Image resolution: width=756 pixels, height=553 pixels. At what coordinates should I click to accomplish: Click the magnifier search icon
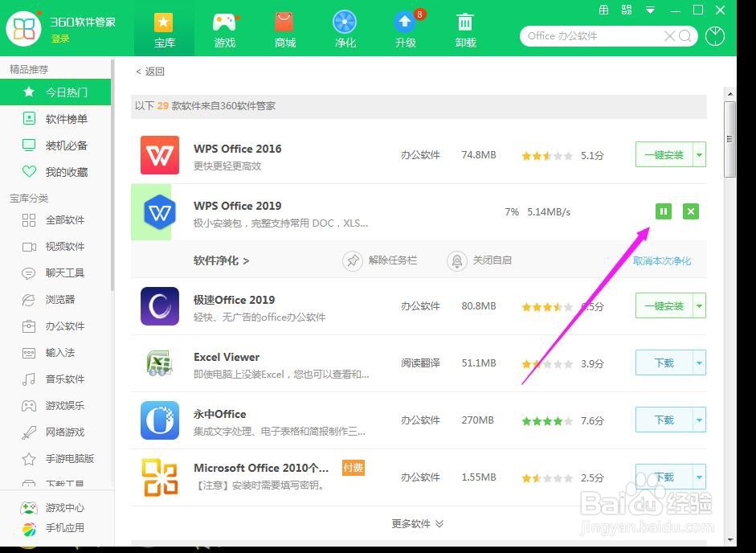685,35
